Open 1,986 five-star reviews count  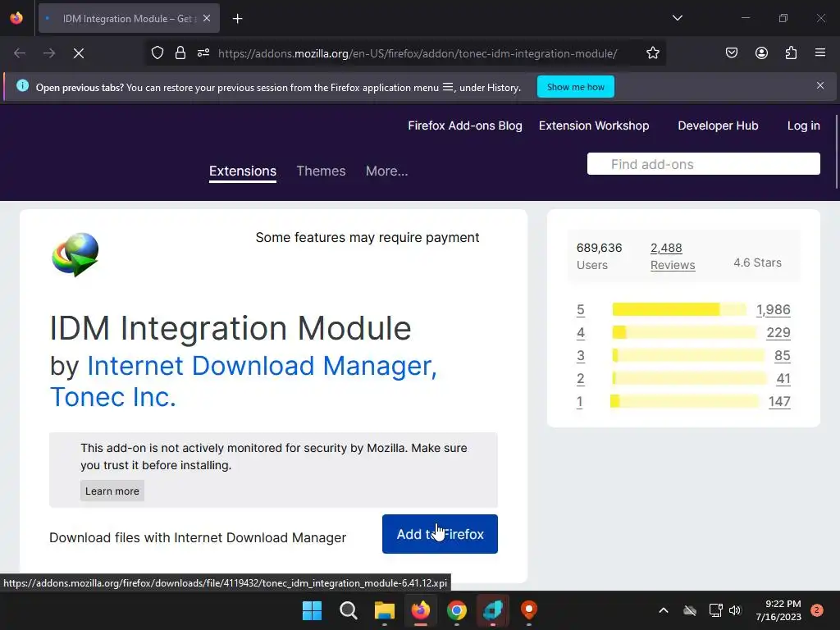pyautogui.click(x=773, y=309)
